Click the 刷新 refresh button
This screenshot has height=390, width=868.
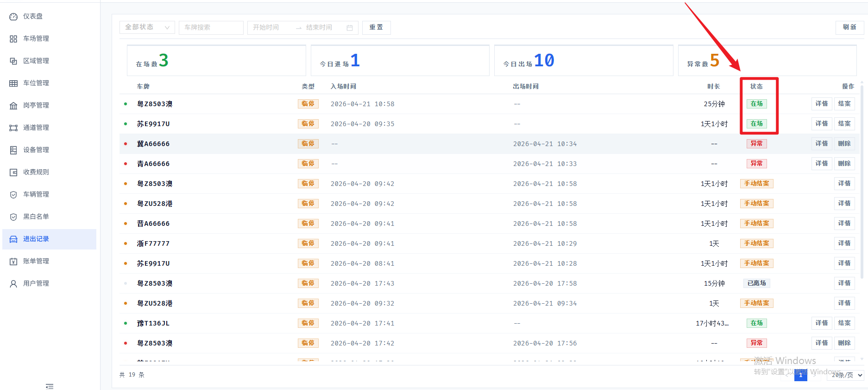coord(849,27)
